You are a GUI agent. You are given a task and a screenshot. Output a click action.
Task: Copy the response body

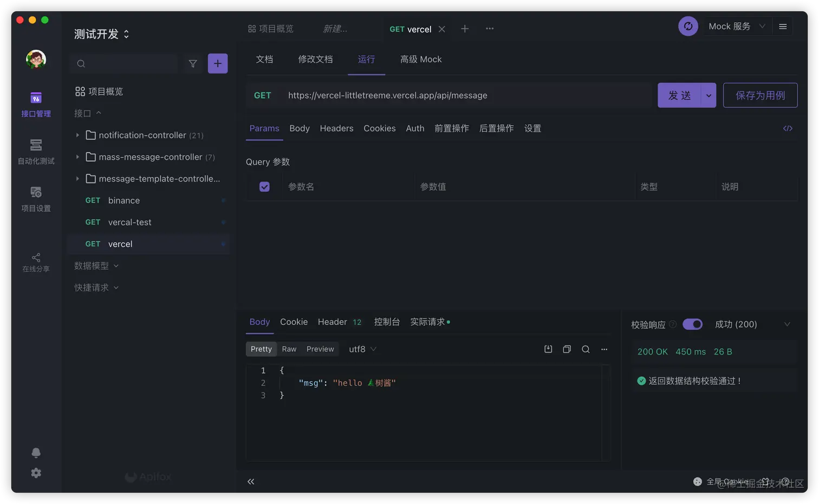567,349
